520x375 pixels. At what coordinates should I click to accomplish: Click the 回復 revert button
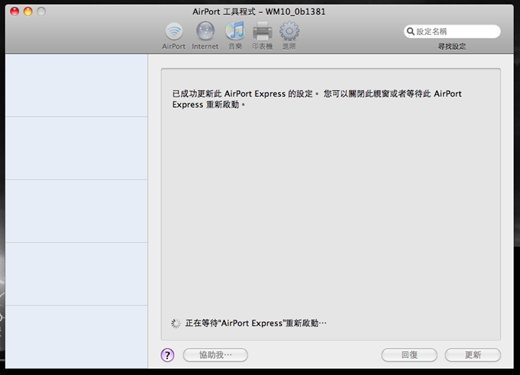tap(409, 355)
